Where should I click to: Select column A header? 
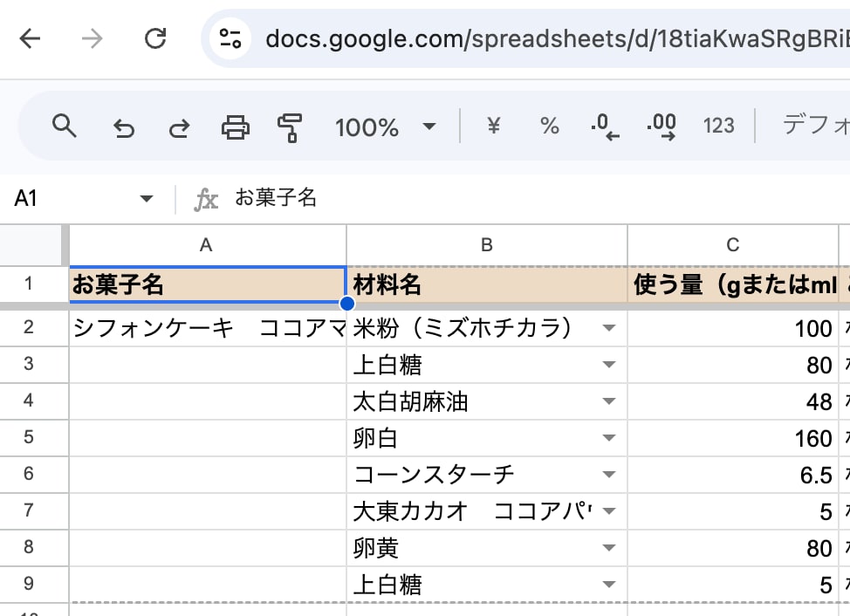pyautogui.click(x=207, y=245)
